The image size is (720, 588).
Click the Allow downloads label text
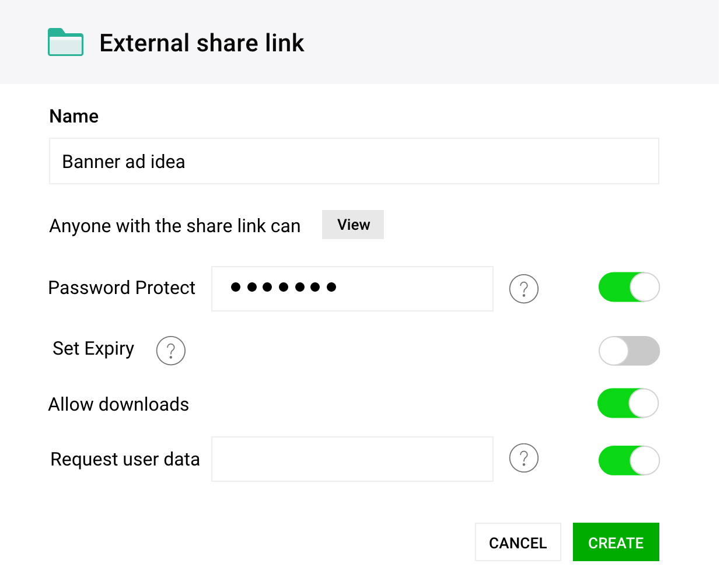pos(118,404)
